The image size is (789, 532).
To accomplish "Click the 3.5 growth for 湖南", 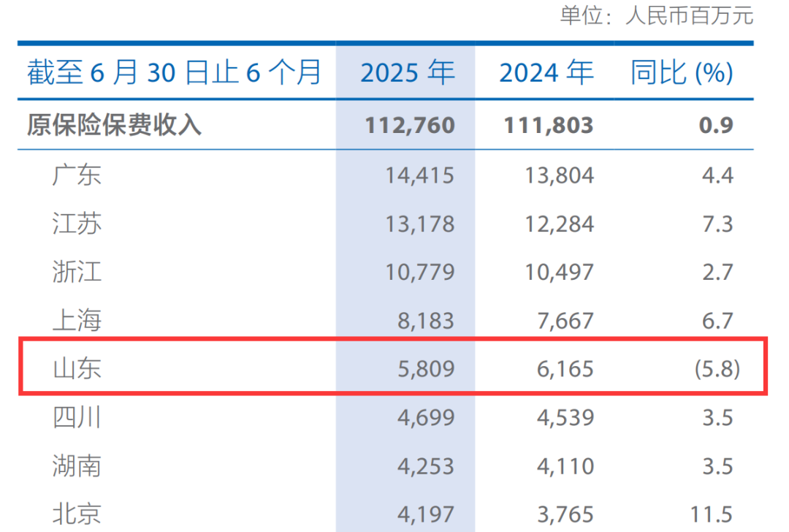I will pos(718,466).
